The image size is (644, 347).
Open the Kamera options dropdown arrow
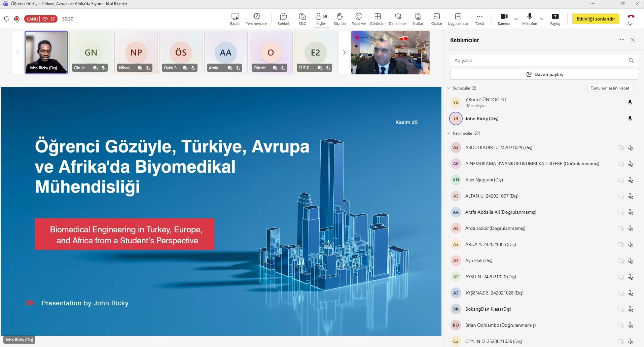coord(516,19)
